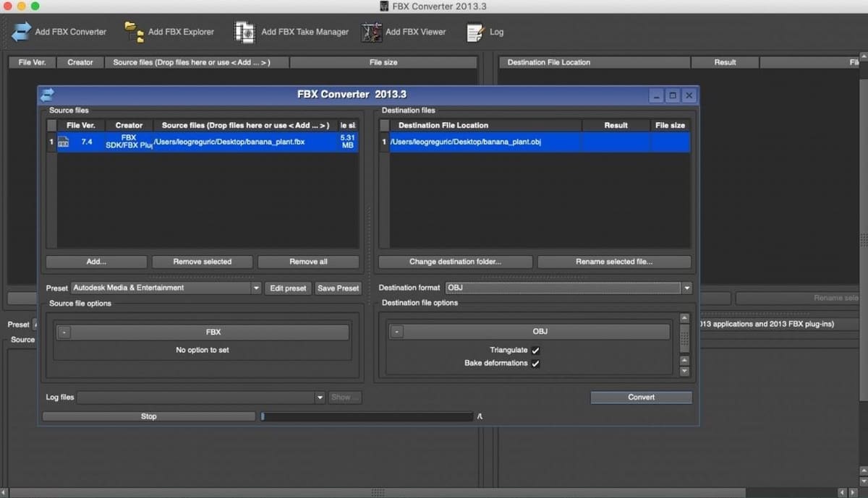
Task: Click Result column header in dialog
Action: tap(616, 125)
